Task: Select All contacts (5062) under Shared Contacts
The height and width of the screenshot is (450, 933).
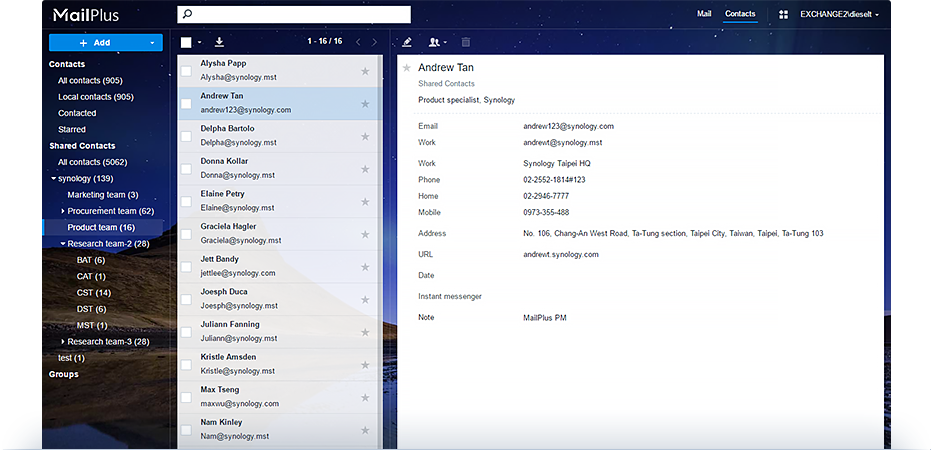Action: click(93, 162)
